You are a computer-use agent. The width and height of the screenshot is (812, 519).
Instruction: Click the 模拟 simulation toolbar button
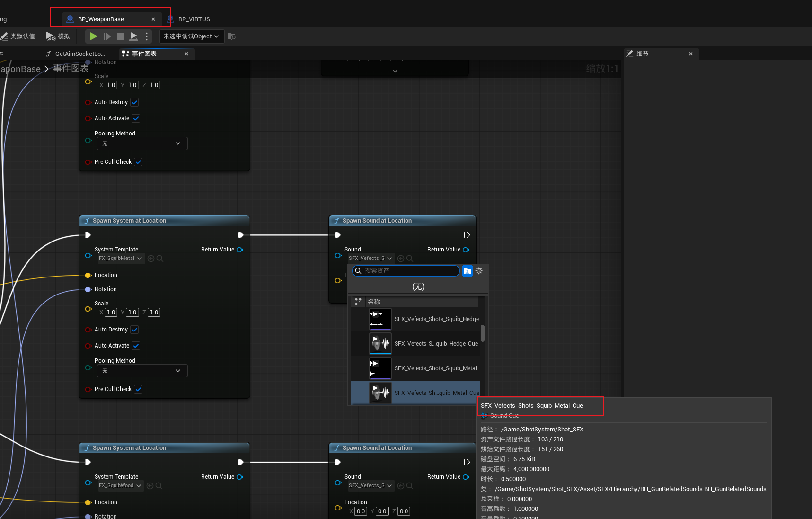click(x=58, y=36)
